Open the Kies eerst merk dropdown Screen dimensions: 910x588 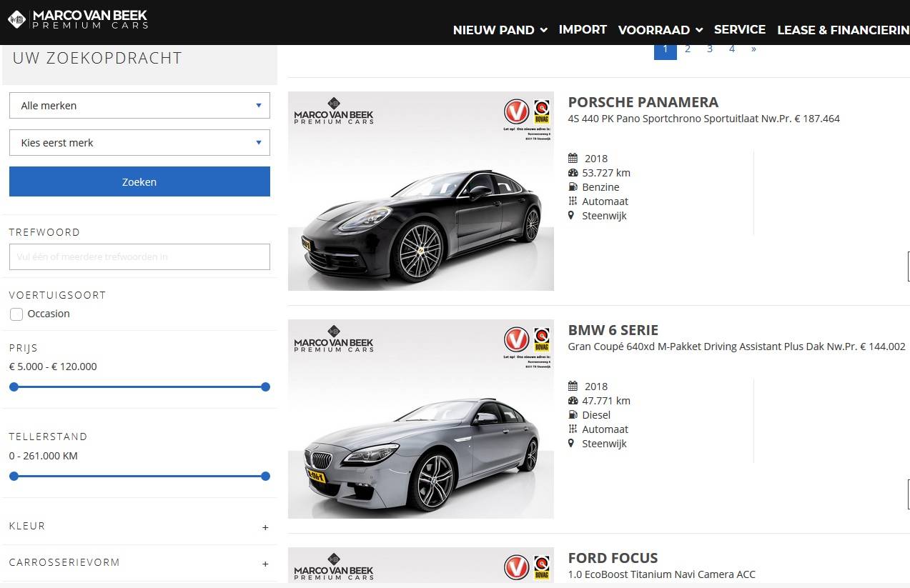tap(139, 142)
